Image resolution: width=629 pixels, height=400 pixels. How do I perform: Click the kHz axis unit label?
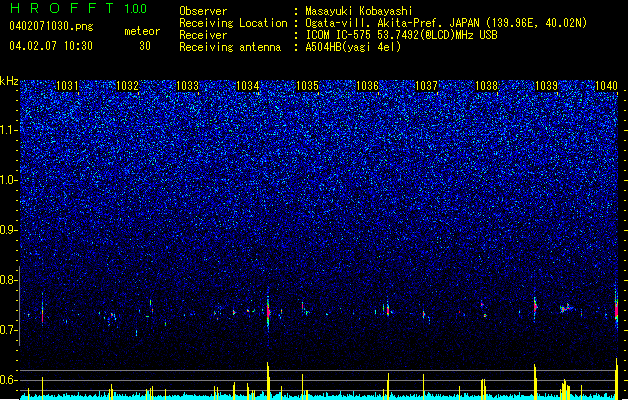pyautogui.click(x=9, y=81)
